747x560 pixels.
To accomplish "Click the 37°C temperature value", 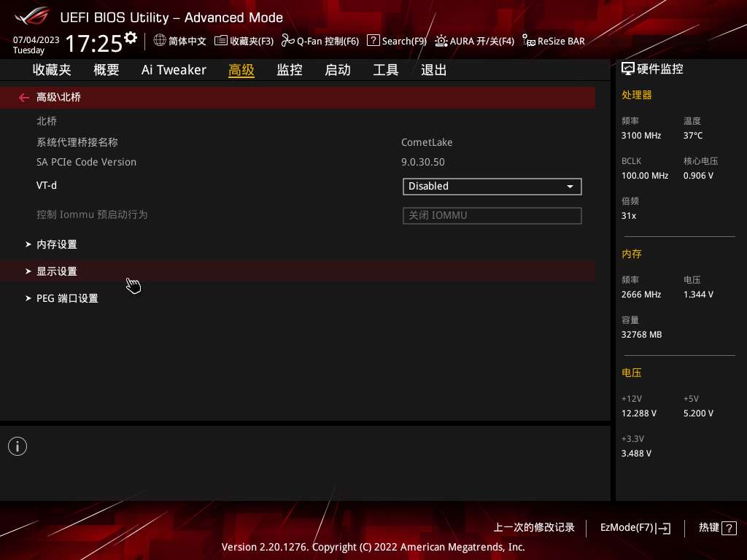I will (x=693, y=136).
